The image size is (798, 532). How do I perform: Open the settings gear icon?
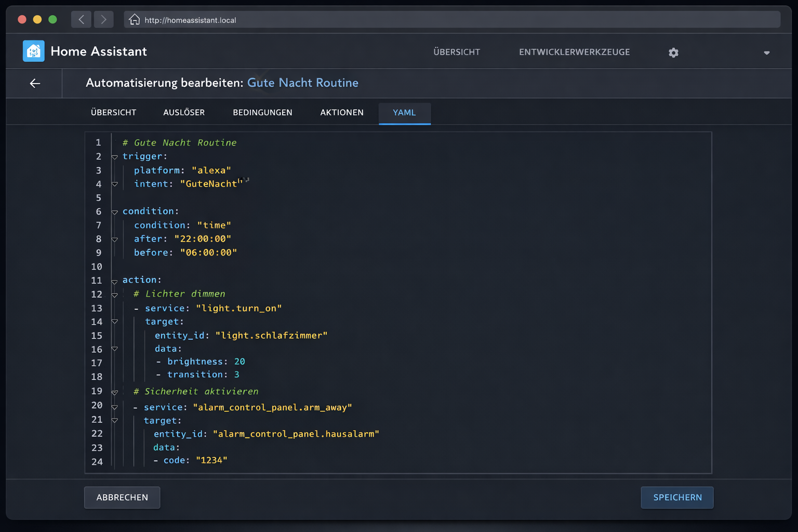pyautogui.click(x=673, y=52)
